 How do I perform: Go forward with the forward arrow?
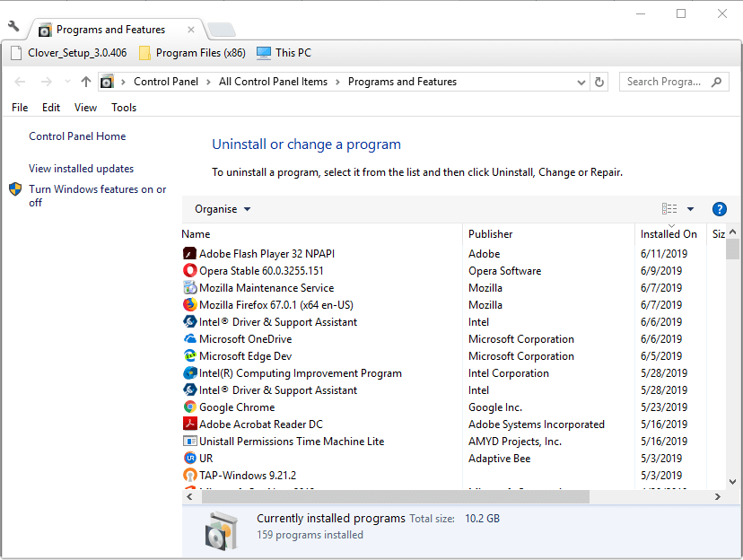coord(46,82)
